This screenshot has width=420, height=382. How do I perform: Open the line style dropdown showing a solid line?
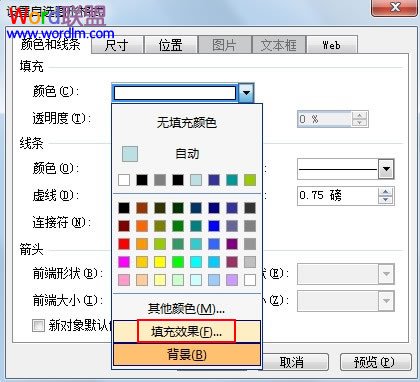click(386, 169)
